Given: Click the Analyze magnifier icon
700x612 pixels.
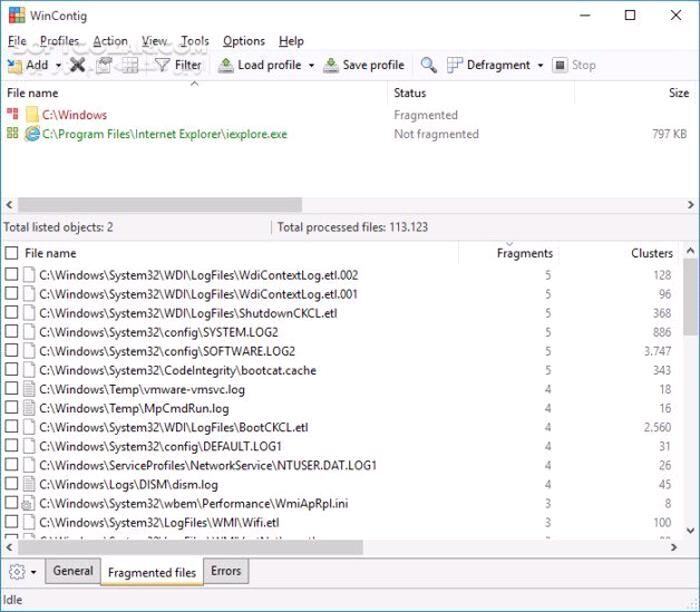Looking at the screenshot, I should coord(428,65).
